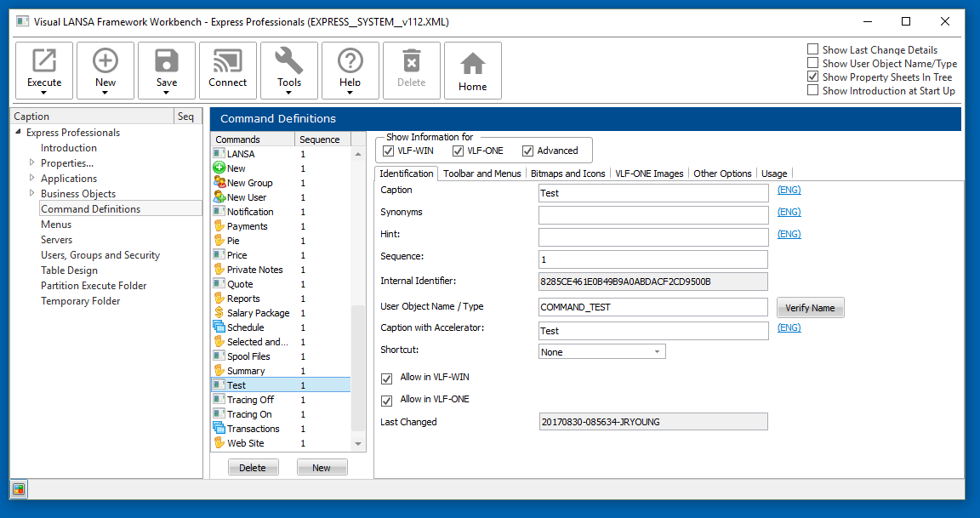Toggle Allow in VLF-WIN checkbox
980x518 pixels.
(x=387, y=378)
